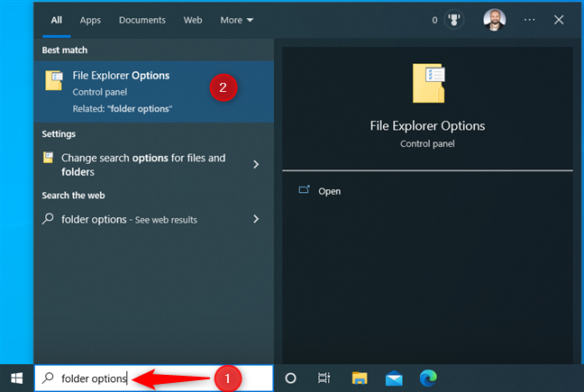The width and height of the screenshot is (584, 392).
Task: Click the Related: "folder options" text
Action: pos(123,109)
